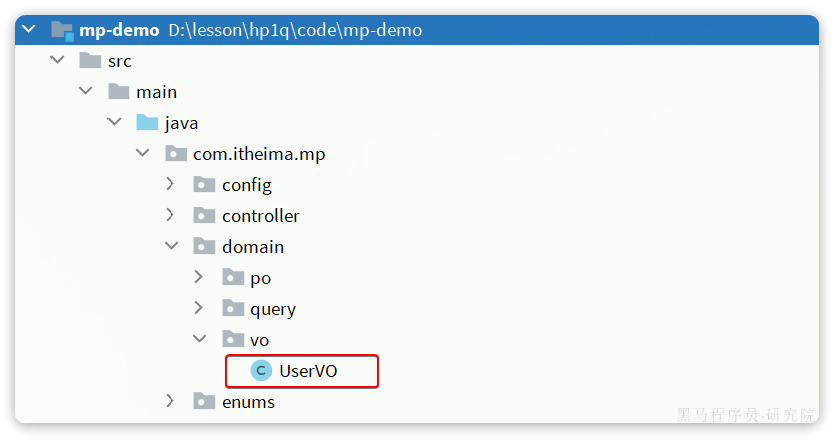The image size is (834, 440).
Task: Select the domain package label
Action: coord(253,247)
